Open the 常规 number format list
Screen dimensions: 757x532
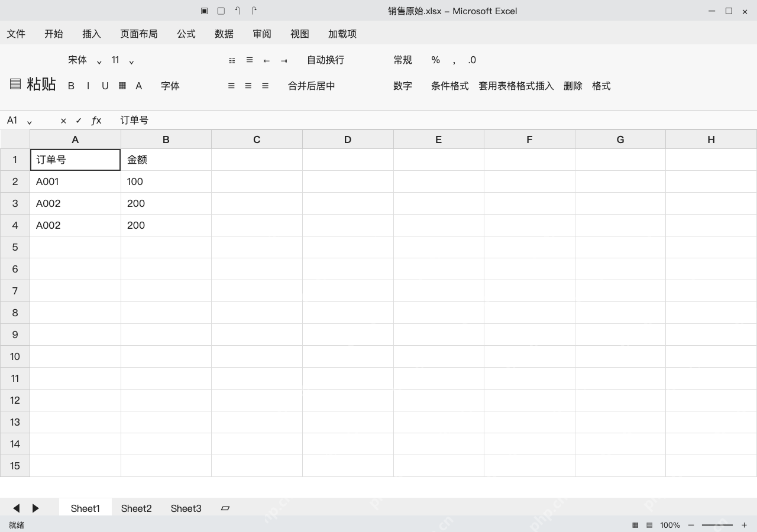tap(403, 60)
